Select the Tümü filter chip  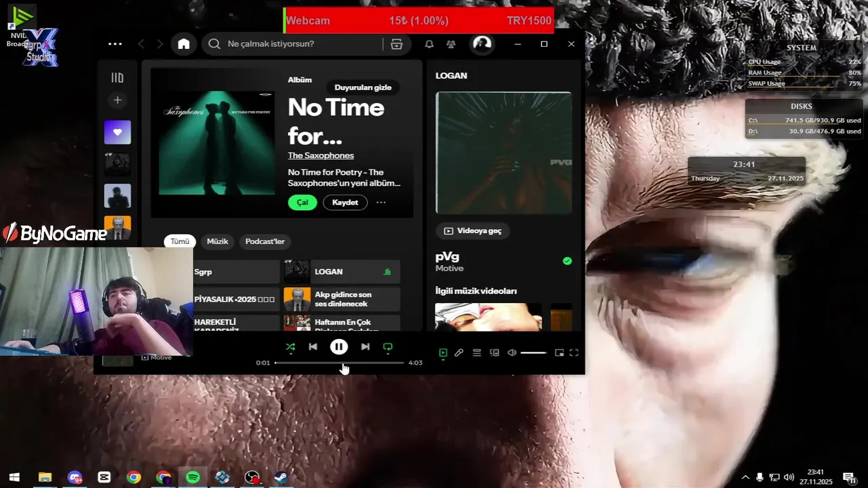(180, 241)
